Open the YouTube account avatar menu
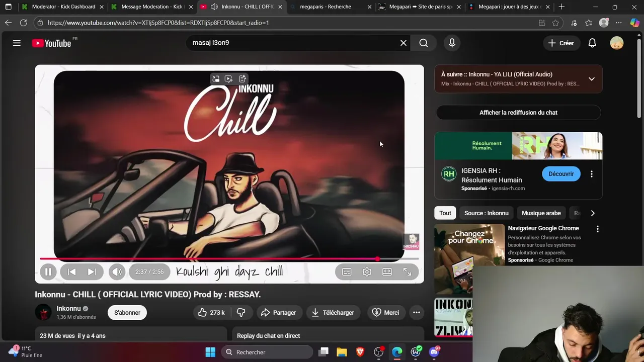The width and height of the screenshot is (644, 362). [617, 43]
